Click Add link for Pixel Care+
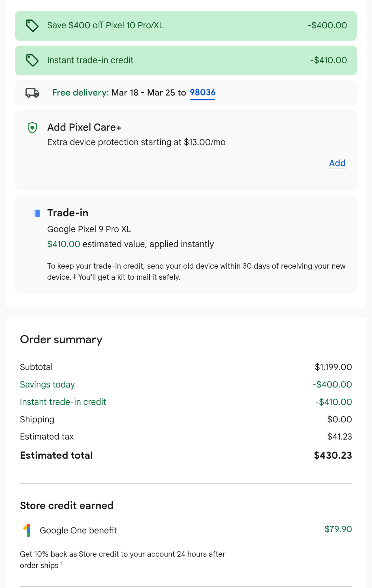This screenshot has width=372, height=588. click(x=337, y=163)
